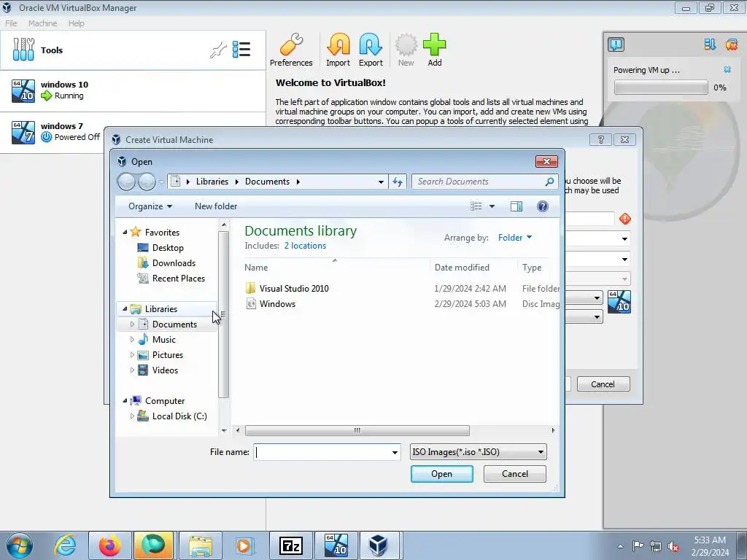
Task: Select Recent Places in Favorites
Action: [178, 278]
